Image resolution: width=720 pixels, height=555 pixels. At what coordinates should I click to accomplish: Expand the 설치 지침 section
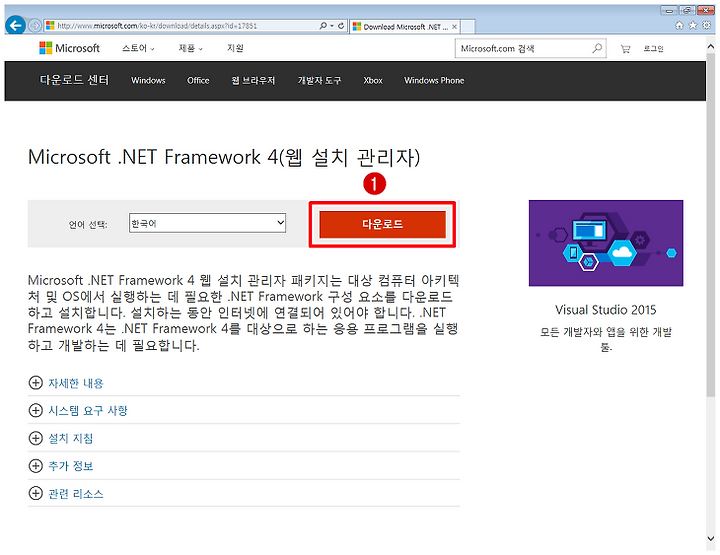[61, 438]
